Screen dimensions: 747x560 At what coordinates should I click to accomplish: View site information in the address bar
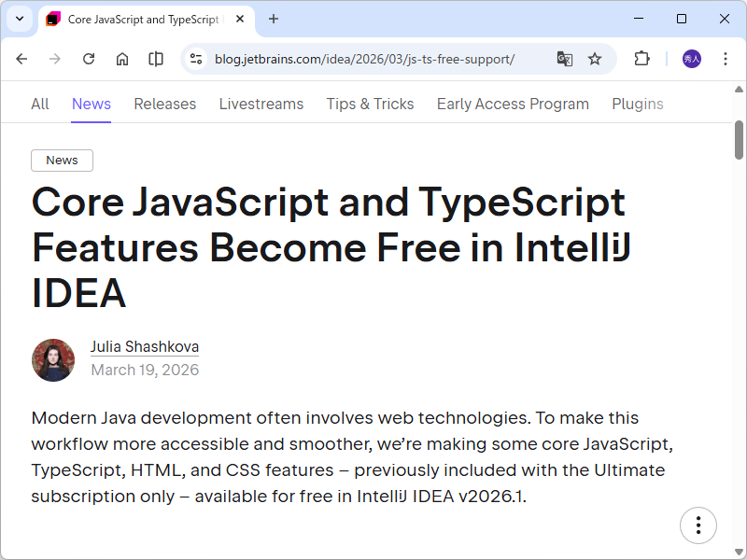[196, 59]
